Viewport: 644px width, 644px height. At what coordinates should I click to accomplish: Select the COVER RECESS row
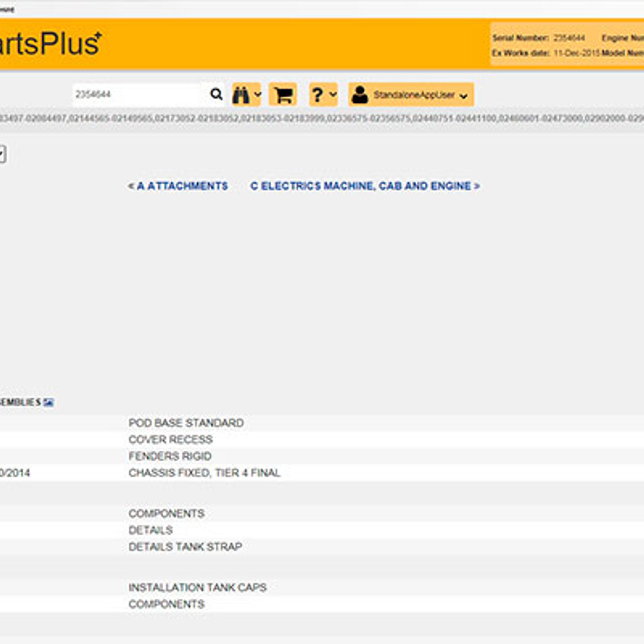171,440
